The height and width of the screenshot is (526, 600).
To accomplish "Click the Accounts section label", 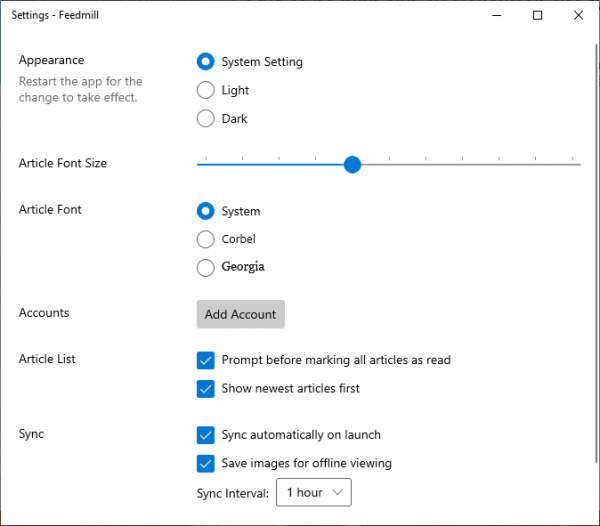I will click(x=44, y=313).
